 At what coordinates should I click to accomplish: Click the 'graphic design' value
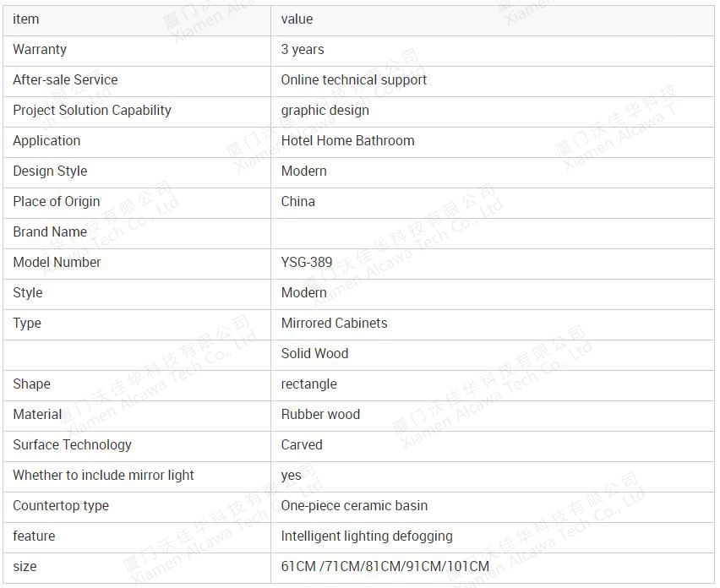click(325, 110)
